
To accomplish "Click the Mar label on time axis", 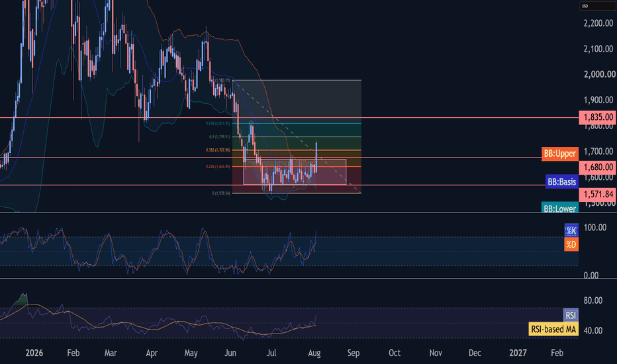I will (111, 353).
